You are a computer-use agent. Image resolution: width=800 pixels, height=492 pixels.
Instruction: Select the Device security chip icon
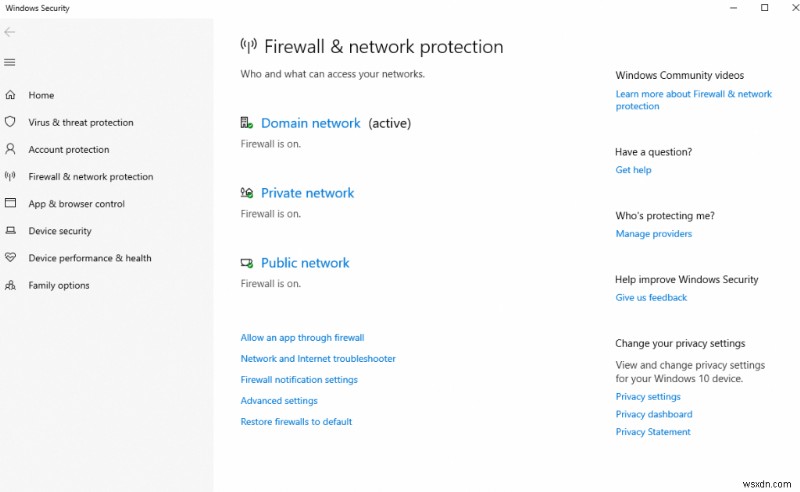coord(10,230)
